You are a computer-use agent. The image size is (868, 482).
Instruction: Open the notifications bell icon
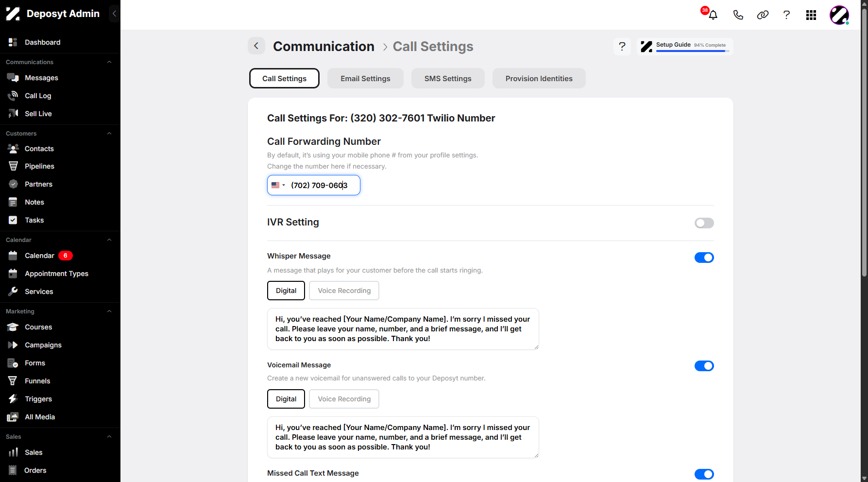713,15
